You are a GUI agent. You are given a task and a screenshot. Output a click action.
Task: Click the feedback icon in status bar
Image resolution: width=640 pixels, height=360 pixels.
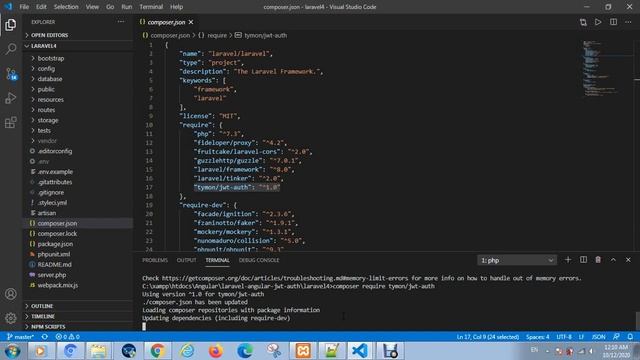(x=616, y=337)
